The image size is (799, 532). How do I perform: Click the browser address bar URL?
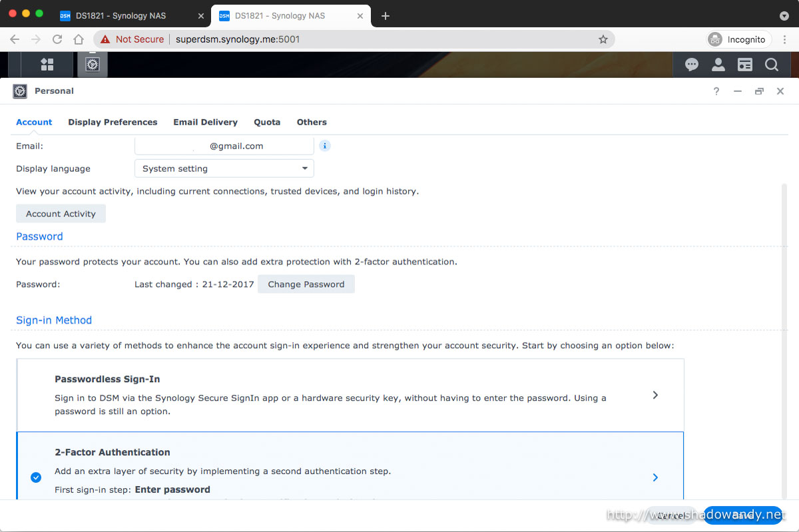tap(238, 39)
